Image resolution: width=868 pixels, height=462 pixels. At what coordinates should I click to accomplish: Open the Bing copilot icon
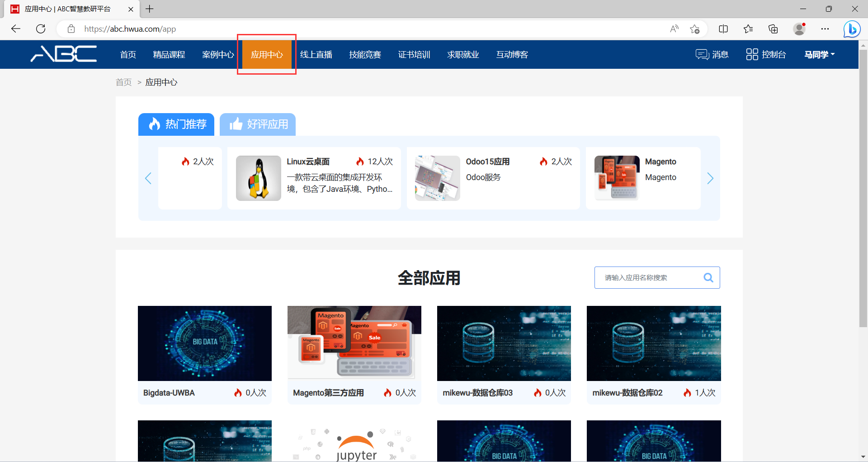[x=852, y=29]
